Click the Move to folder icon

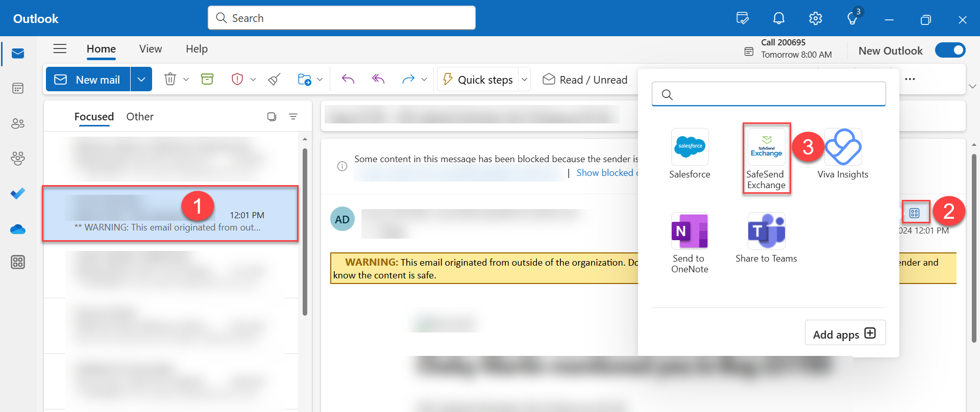click(x=305, y=79)
